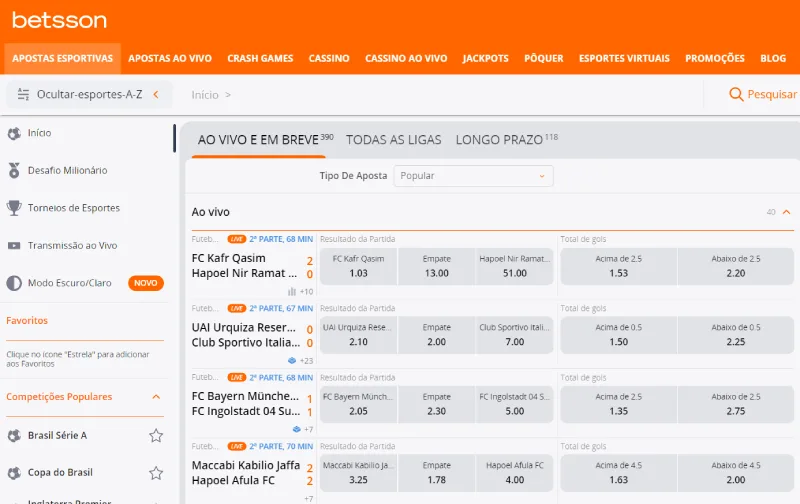Screen dimensions: 800x504
Task: Click the Desafio Milionário medal icon
Action: point(14,170)
